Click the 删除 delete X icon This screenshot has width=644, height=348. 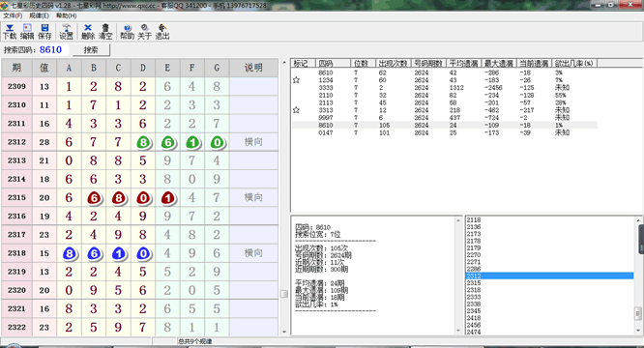pos(88,32)
